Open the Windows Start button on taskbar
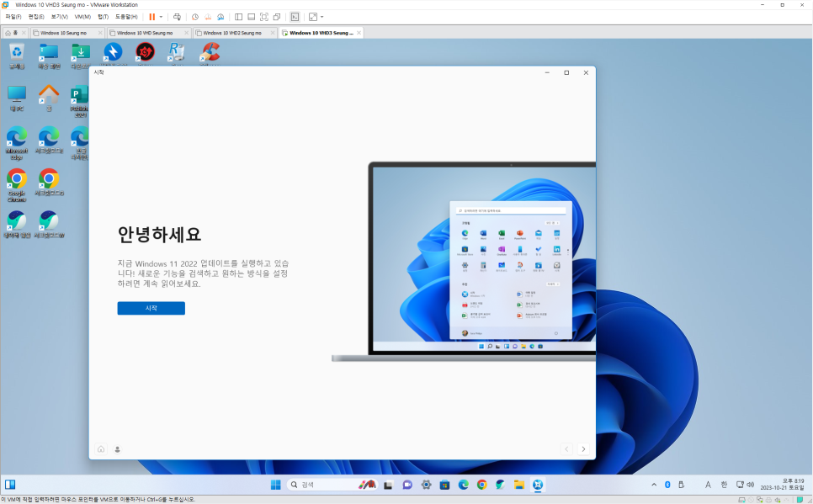Viewport: 813px width, 504px height. [275, 485]
